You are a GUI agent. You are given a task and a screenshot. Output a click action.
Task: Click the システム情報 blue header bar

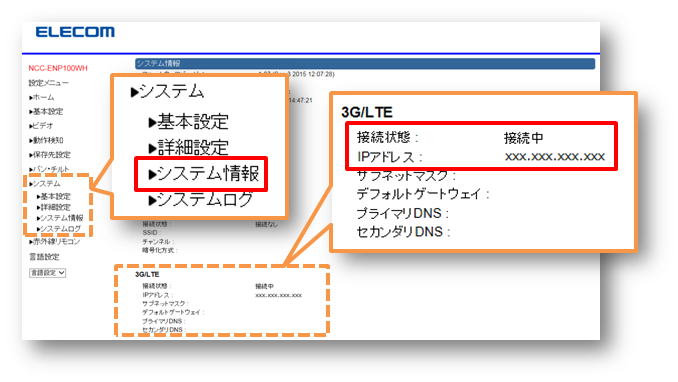pyautogui.click(x=365, y=64)
